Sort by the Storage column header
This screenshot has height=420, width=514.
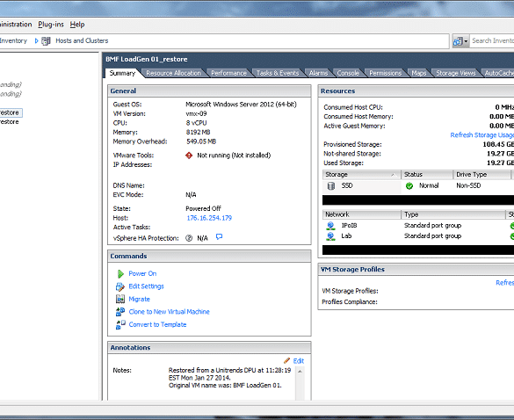[361, 175]
